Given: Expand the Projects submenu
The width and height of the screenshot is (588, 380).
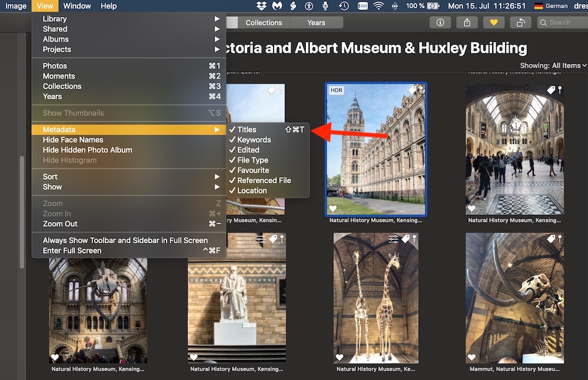Looking at the screenshot, I should [x=129, y=49].
